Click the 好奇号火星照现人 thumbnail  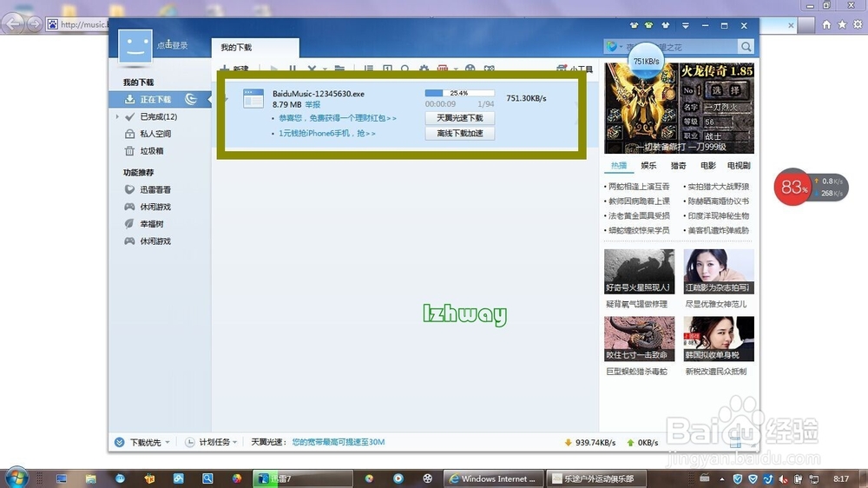click(640, 272)
